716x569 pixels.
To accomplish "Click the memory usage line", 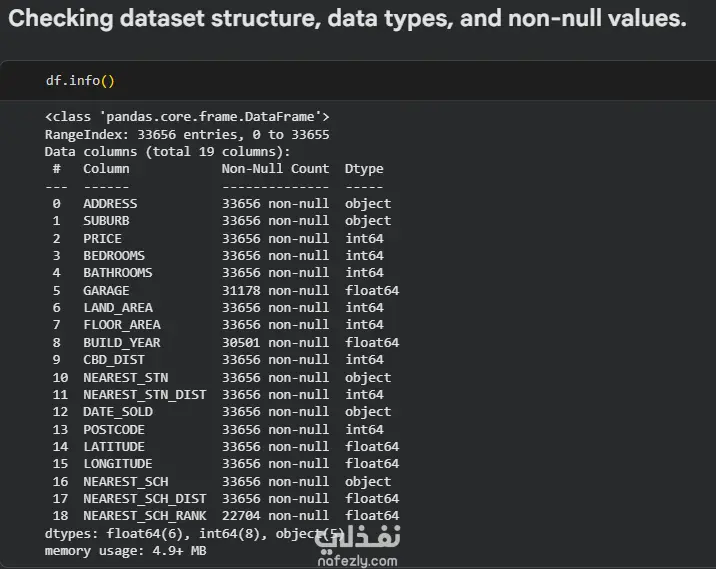I will point(126,551).
